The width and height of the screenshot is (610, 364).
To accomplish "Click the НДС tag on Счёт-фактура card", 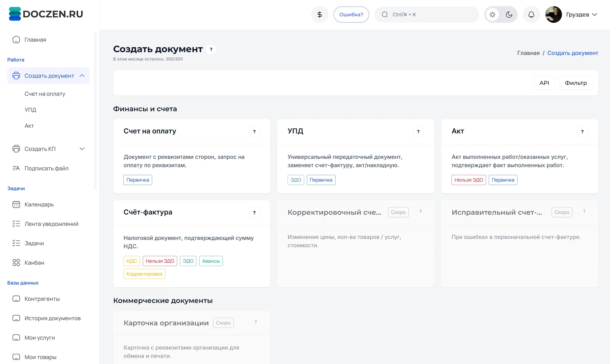I will click(x=132, y=261).
